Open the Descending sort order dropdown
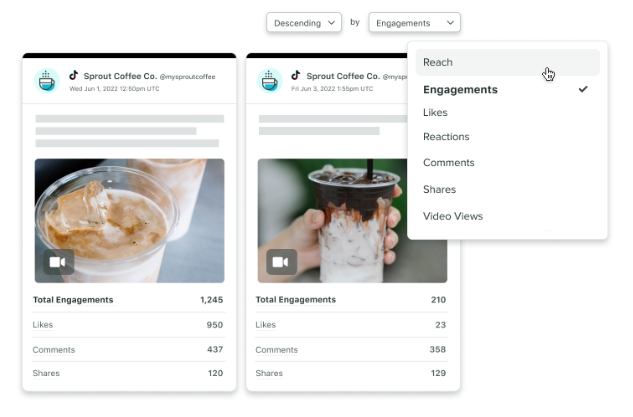The width and height of the screenshot is (633, 417). click(x=304, y=23)
